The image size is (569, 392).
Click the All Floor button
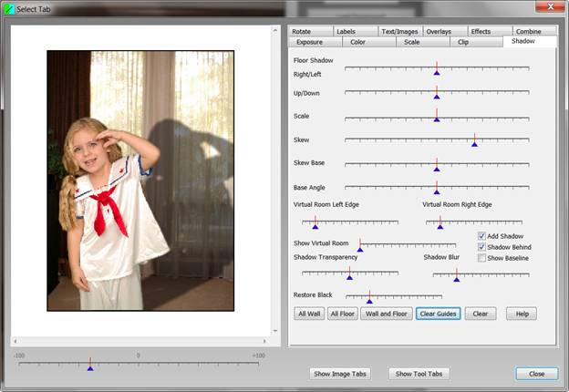click(342, 314)
